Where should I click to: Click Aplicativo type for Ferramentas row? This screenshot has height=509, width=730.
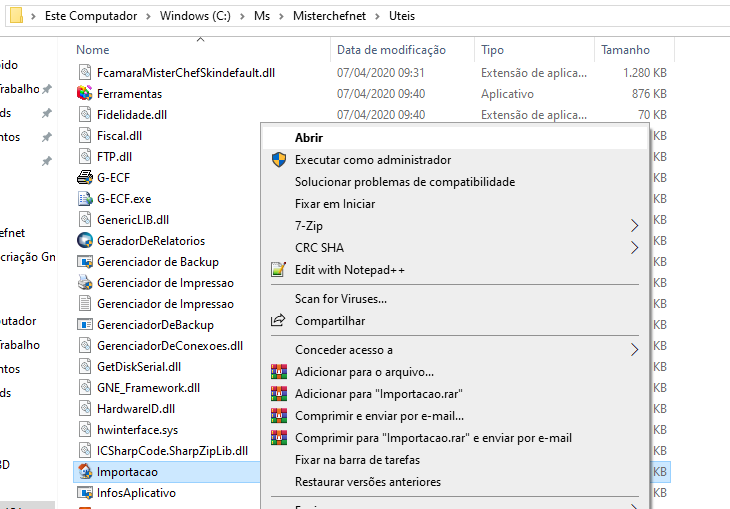pyautogui.click(x=507, y=94)
